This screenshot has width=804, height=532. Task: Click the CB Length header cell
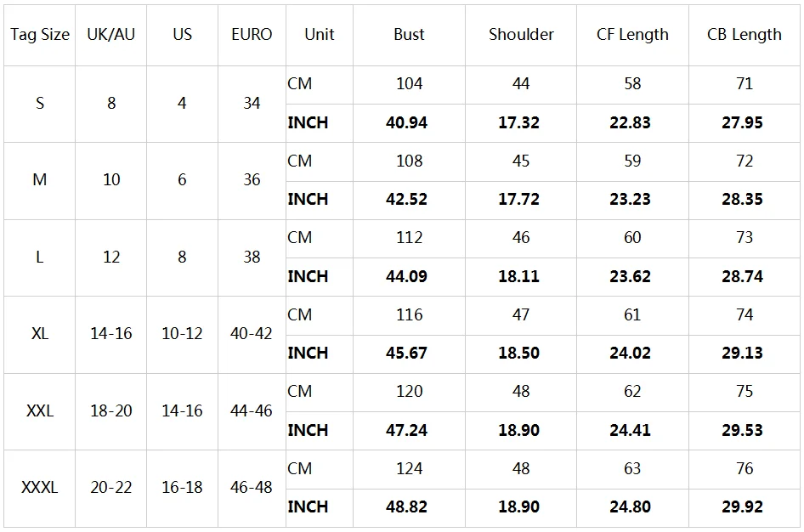744,34
